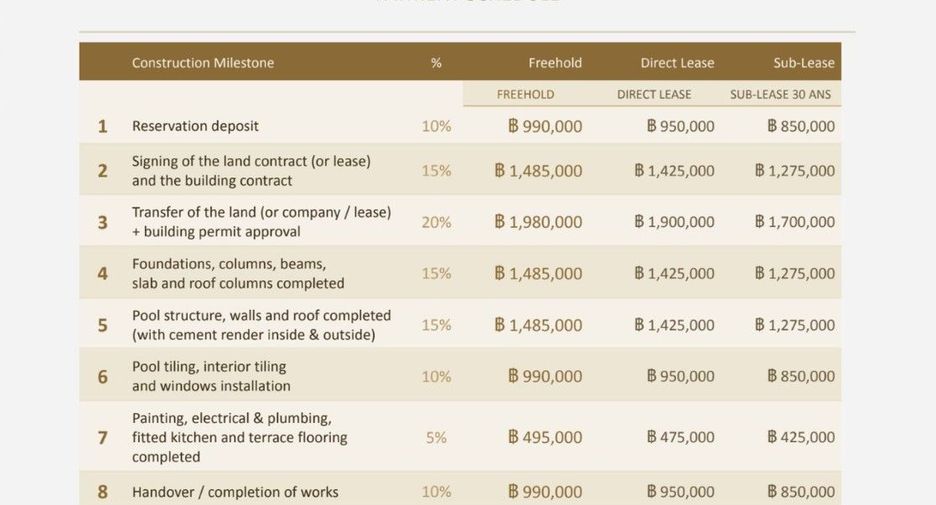Click the Sub-Lease column header
Screen dimensions: 936x505
(x=803, y=63)
